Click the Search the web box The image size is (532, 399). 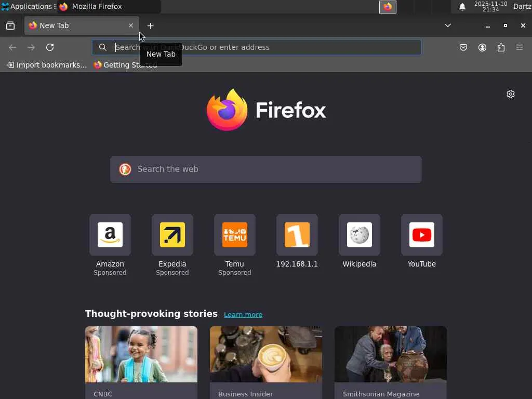coord(266,169)
